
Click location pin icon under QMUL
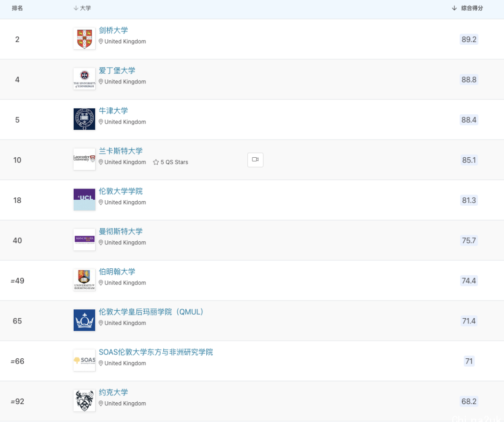(101, 323)
